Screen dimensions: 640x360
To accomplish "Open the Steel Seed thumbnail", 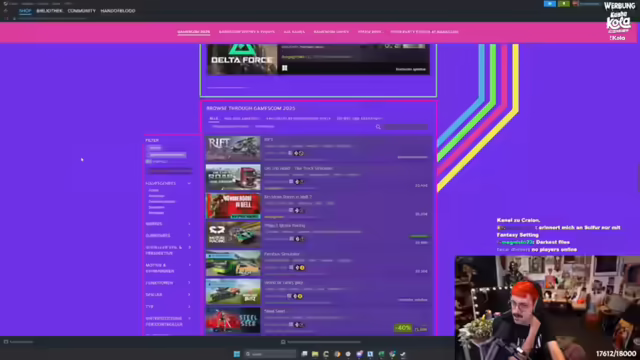I will [x=233, y=320].
